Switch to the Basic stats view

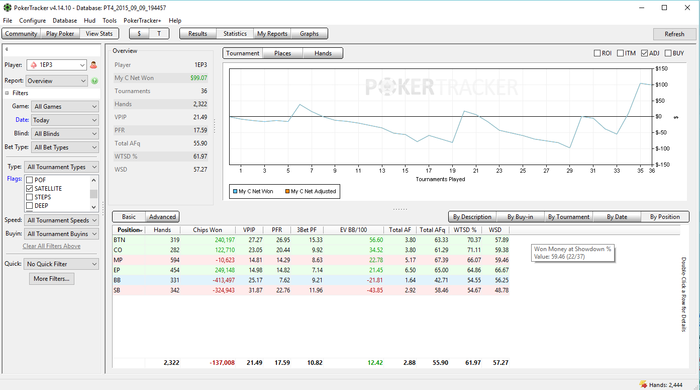pos(129,217)
